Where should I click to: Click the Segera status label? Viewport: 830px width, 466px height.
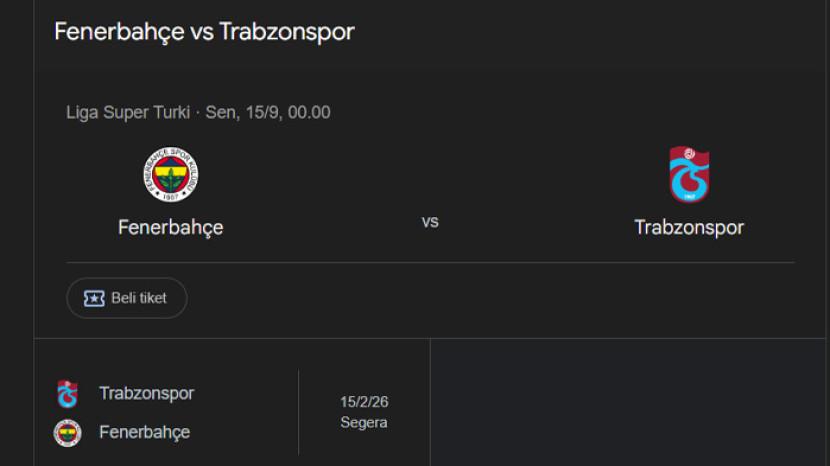coord(364,423)
